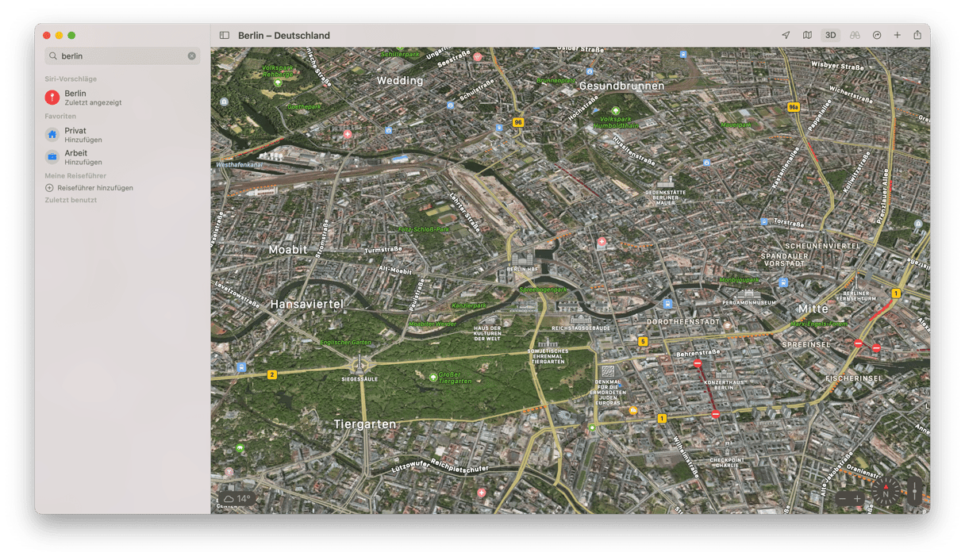Clear the search field with the X
Image resolution: width=965 pixels, height=560 pixels.
tap(191, 56)
